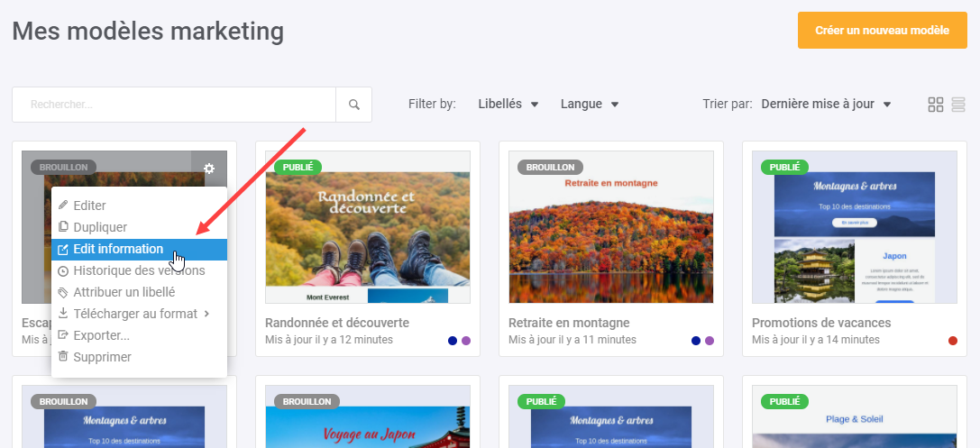The height and width of the screenshot is (448, 980).
Task: Focus the Rechercher search field
Action: pyautogui.click(x=174, y=105)
